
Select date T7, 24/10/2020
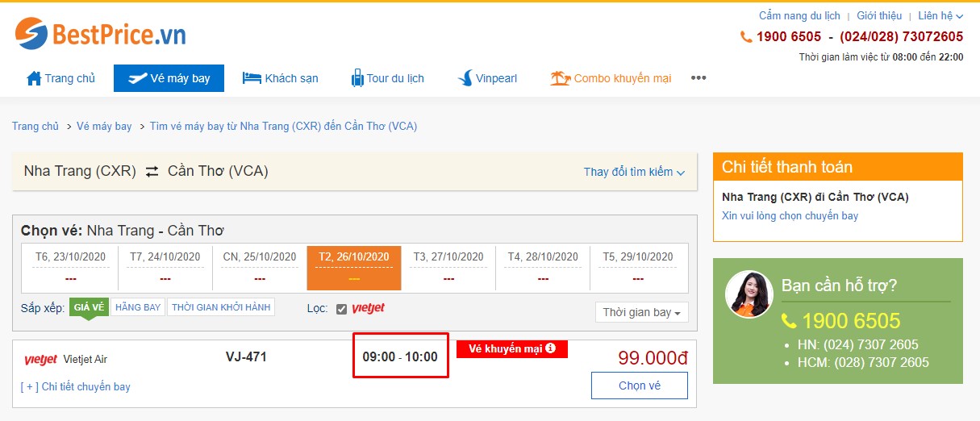point(165,267)
